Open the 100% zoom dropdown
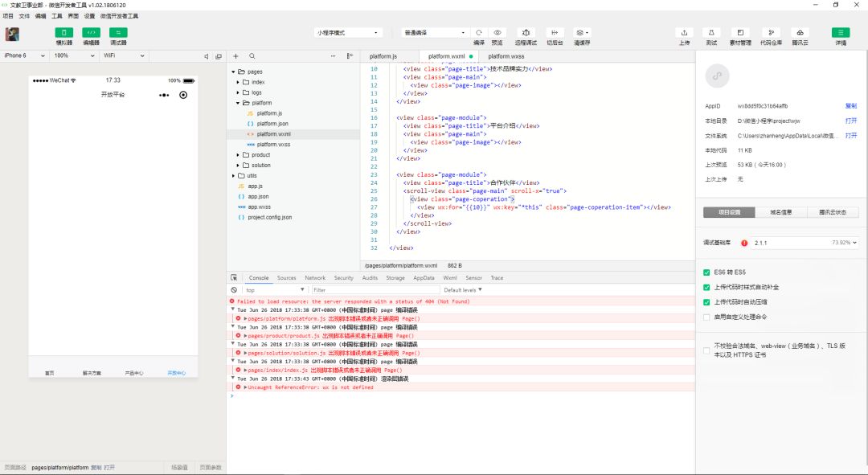The height and width of the screenshot is (475, 868). 74,55
